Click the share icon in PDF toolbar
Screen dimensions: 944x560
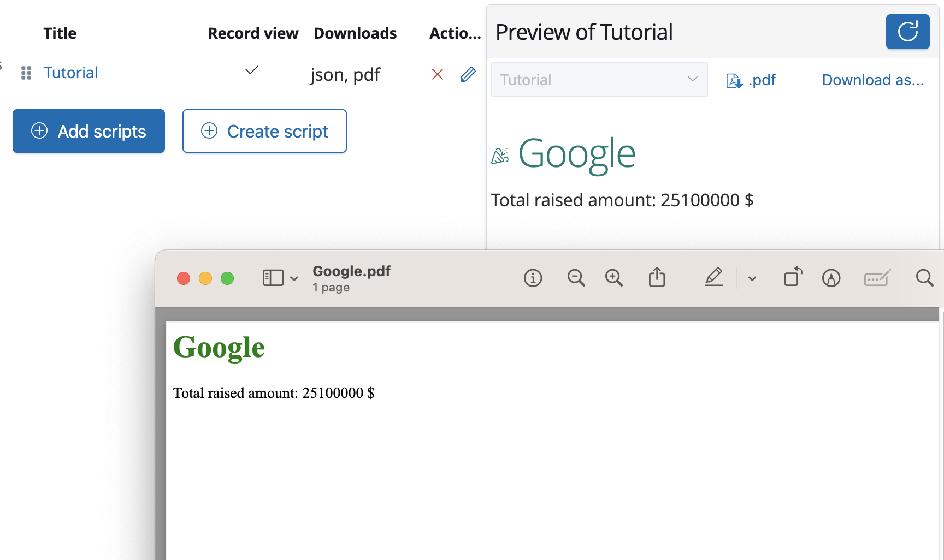click(x=657, y=278)
